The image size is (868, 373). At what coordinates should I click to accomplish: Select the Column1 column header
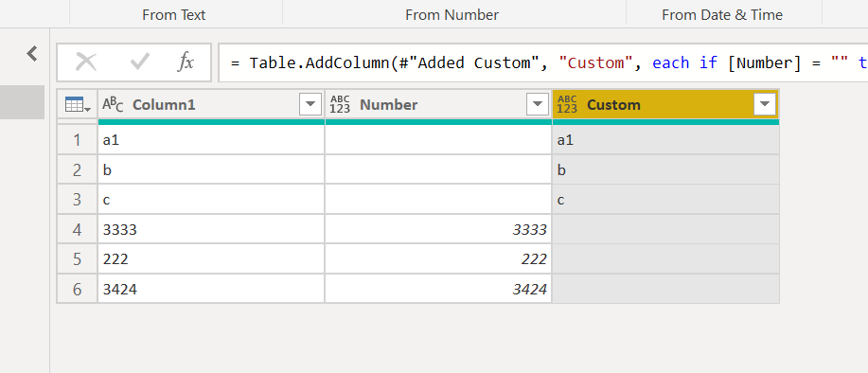click(x=211, y=104)
